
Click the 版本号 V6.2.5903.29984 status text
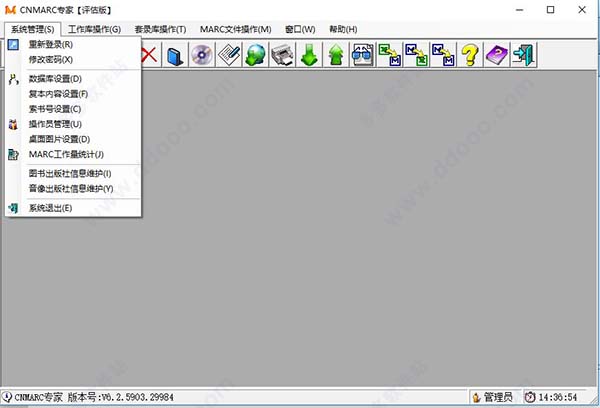coord(121,397)
